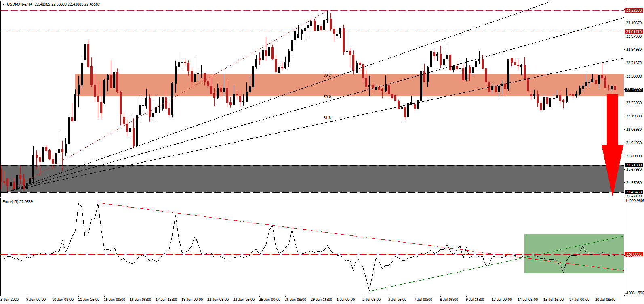The height and width of the screenshot is (304, 644).
Task: Select the orange resistance zone rectangle
Action: pyautogui.click(x=283, y=85)
